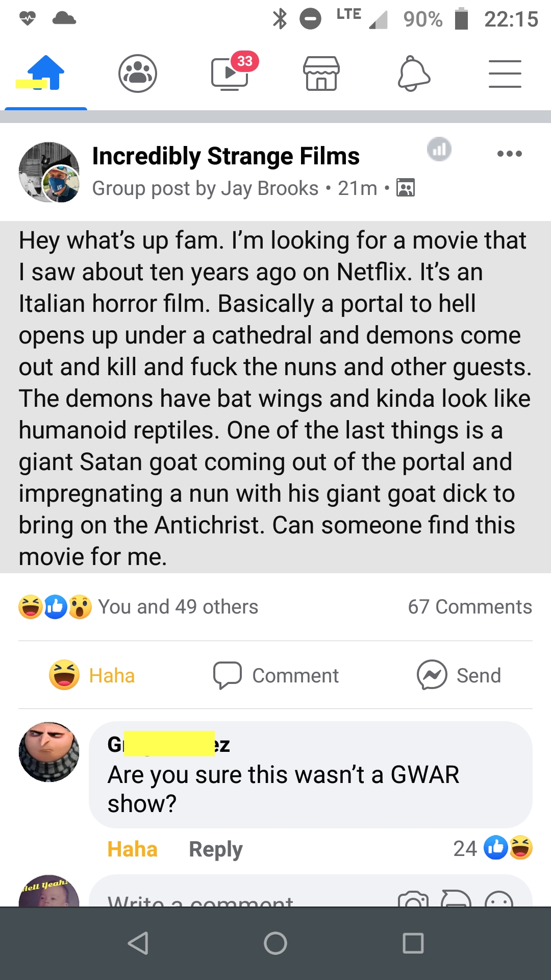Send post via Messenger

(x=459, y=675)
